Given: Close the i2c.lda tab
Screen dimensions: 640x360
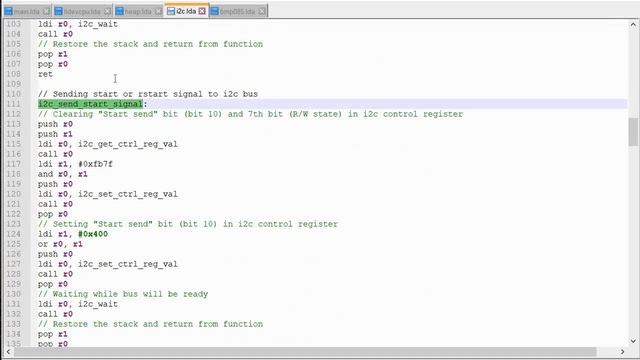Looking at the screenshot, I should (x=202, y=11).
